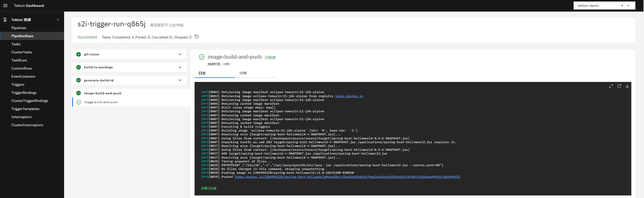
Task: Click the ENTRYPOINT log line
Action: [322, 165]
